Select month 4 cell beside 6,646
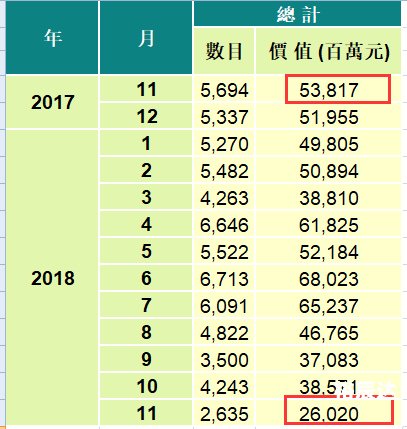Image resolution: width=407 pixels, height=429 pixels. tap(146, 224)
